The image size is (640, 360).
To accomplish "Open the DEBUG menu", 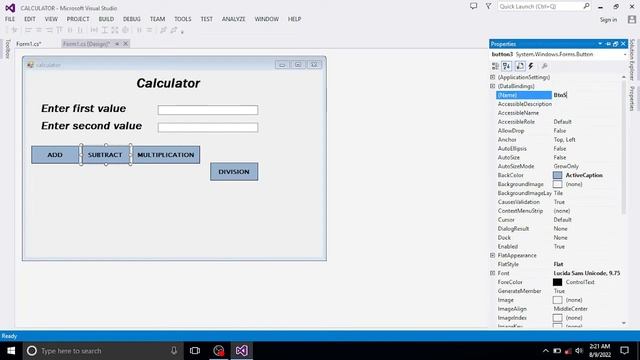I will pos(131,19).
